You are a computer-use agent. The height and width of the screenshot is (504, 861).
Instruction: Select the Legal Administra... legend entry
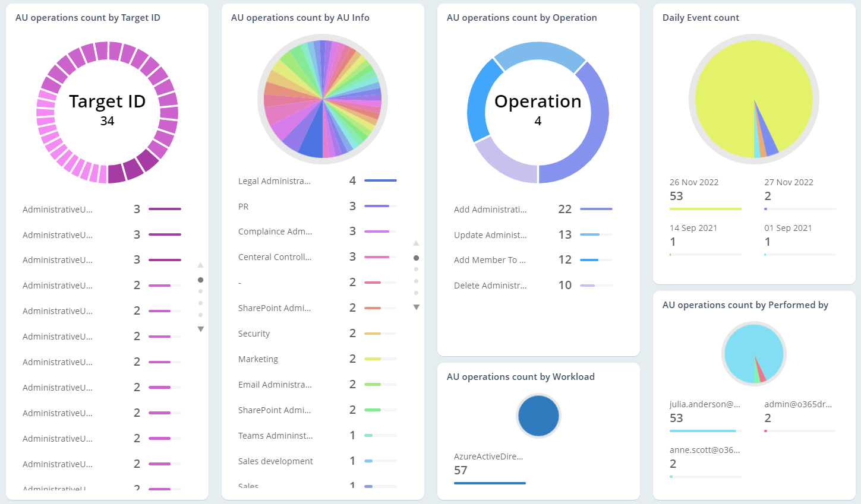pos(275,181)
